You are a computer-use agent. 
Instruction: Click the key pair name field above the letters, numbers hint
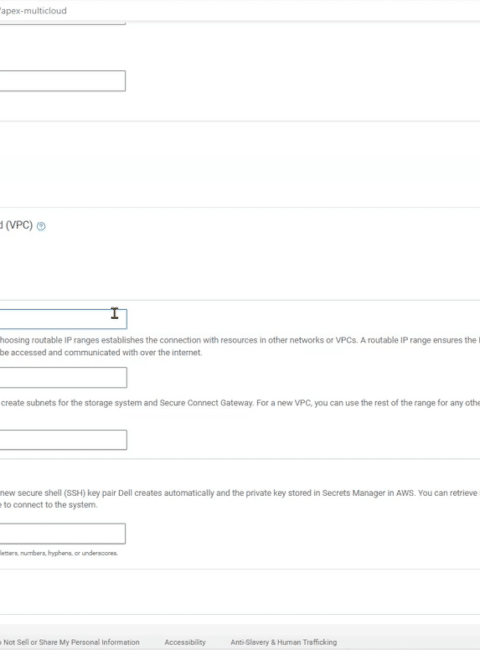[63, 534]
